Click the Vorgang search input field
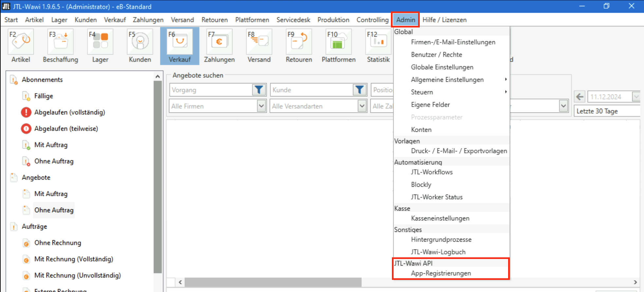This screenshot has width=644, height=292. point(211,90)
